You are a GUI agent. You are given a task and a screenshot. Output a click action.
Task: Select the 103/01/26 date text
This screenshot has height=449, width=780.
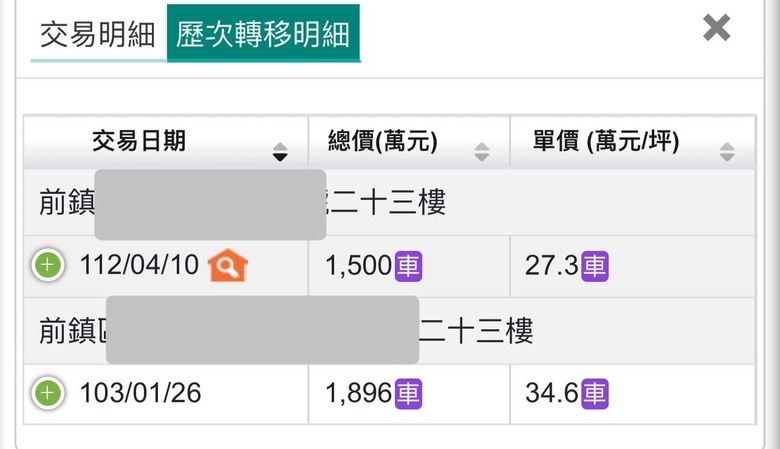(x=141, y=393)
